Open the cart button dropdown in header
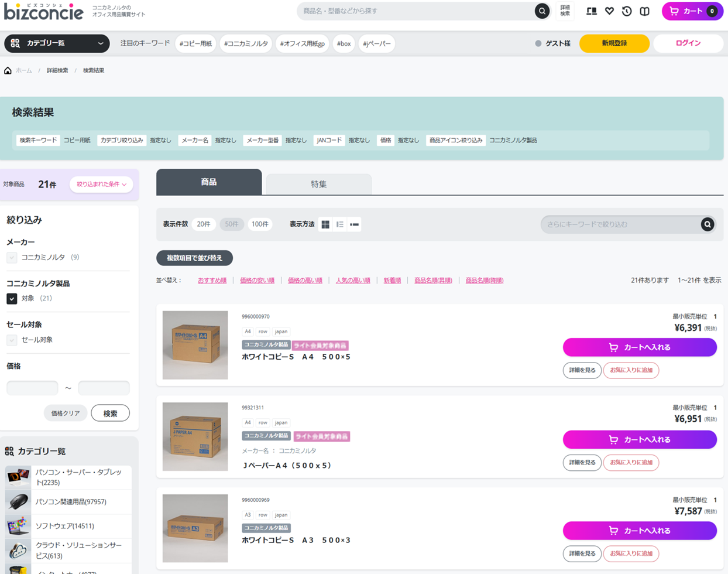The height and width of the screenshot is (574, 728). (692, 11)
